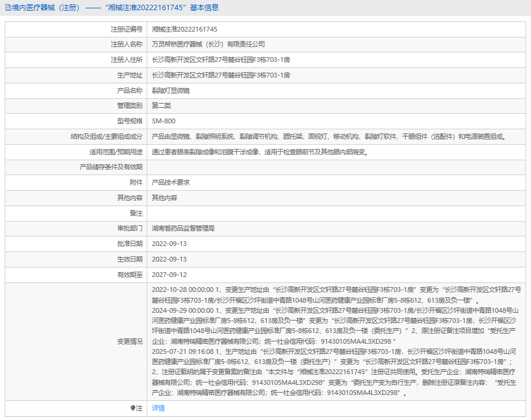This screenshot has width=531, height=420.
Task: Click the lightbulb icon beside 注 label
Action: [x=133, y=408]
